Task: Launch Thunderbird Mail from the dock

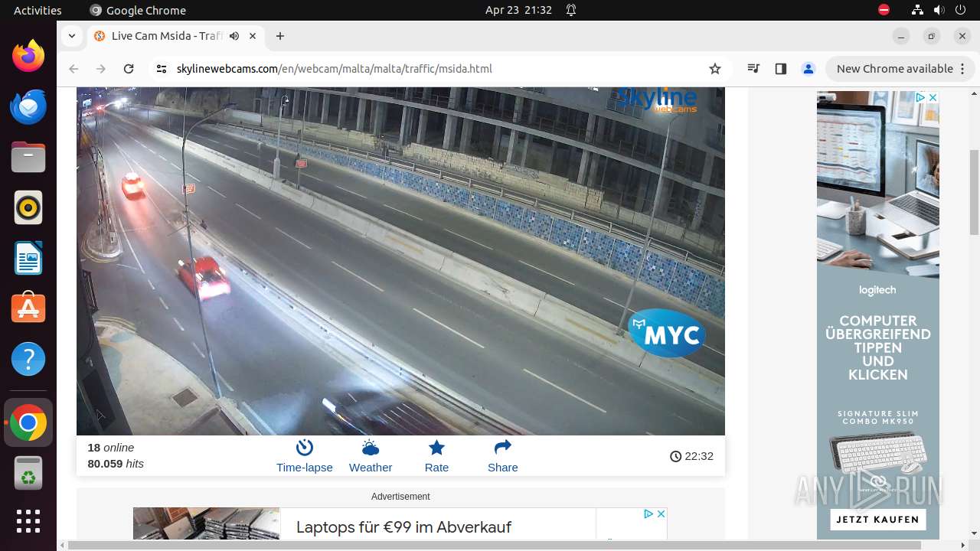Action: pyautogui.click(x=28, y=106)
